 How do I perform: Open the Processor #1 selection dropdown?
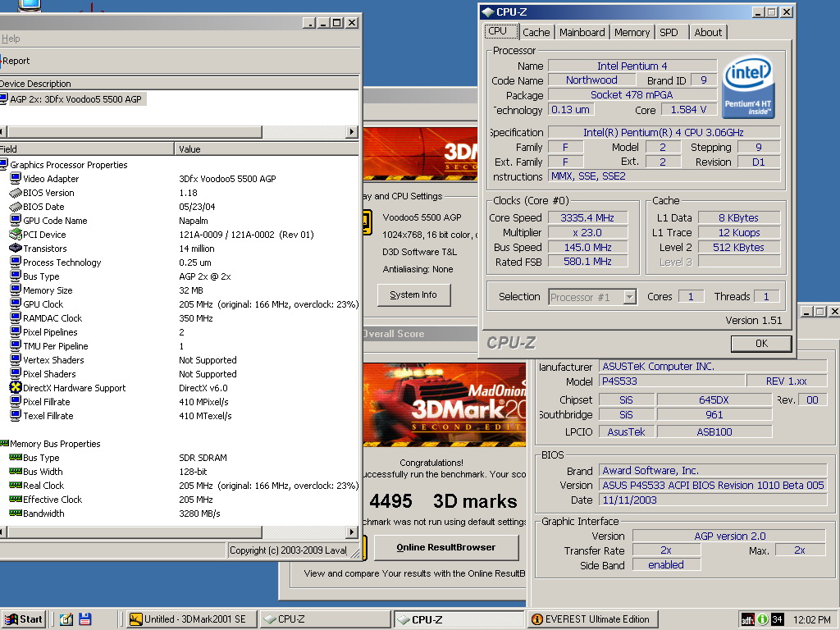630,297
